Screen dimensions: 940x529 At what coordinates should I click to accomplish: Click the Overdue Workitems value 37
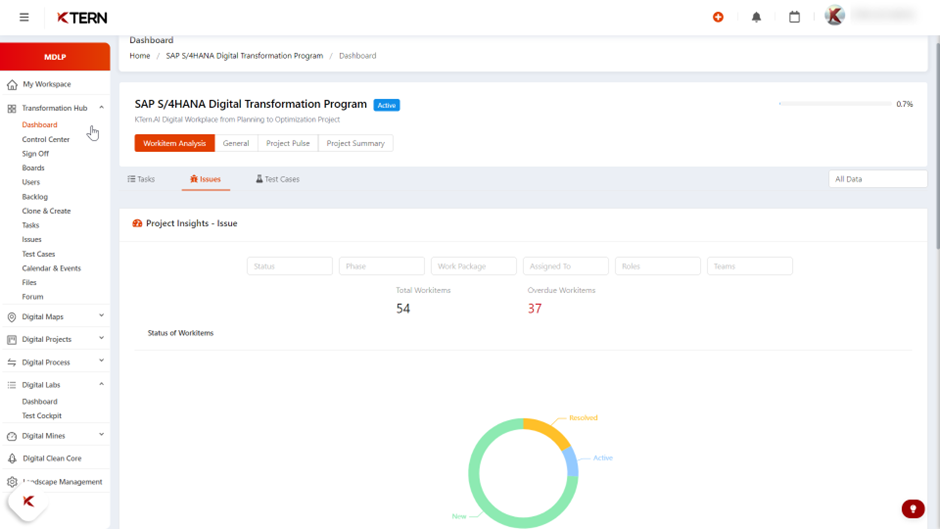(x=534, y=308)
